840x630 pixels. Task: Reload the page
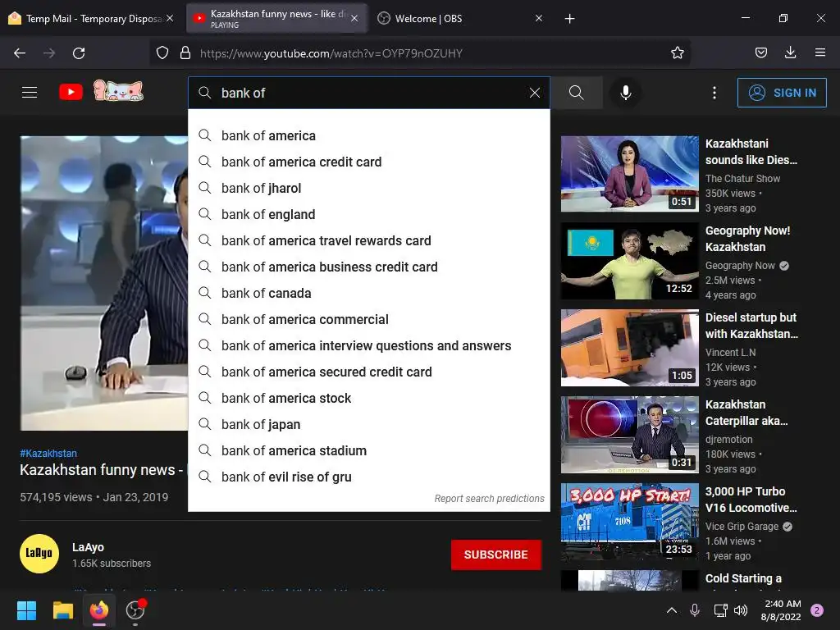pos(79,53)
